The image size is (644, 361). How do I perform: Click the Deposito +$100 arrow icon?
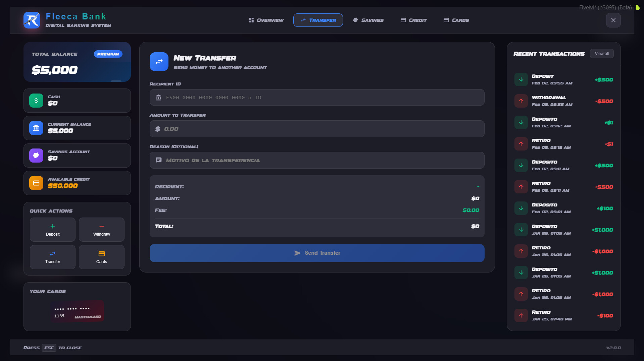521,208
